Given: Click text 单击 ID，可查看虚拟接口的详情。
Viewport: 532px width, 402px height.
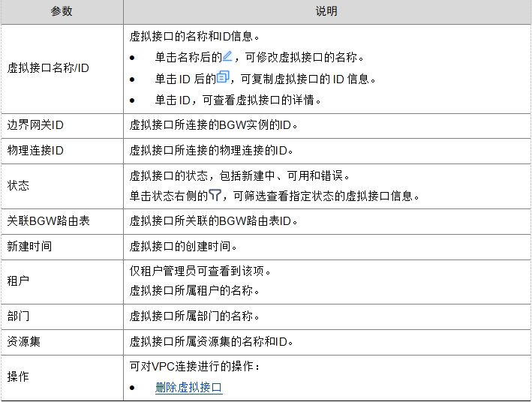Looking at the screenshot, I should (x=238, y=100).
